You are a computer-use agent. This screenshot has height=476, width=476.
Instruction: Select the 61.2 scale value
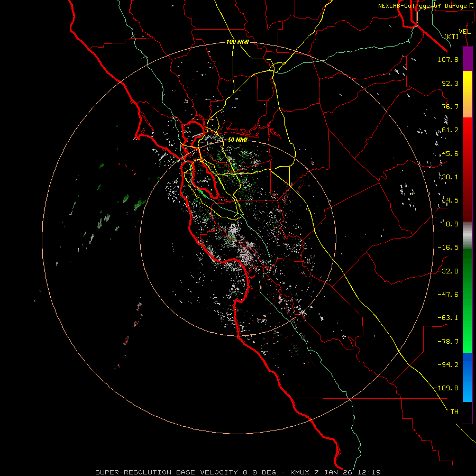(450, 130)
